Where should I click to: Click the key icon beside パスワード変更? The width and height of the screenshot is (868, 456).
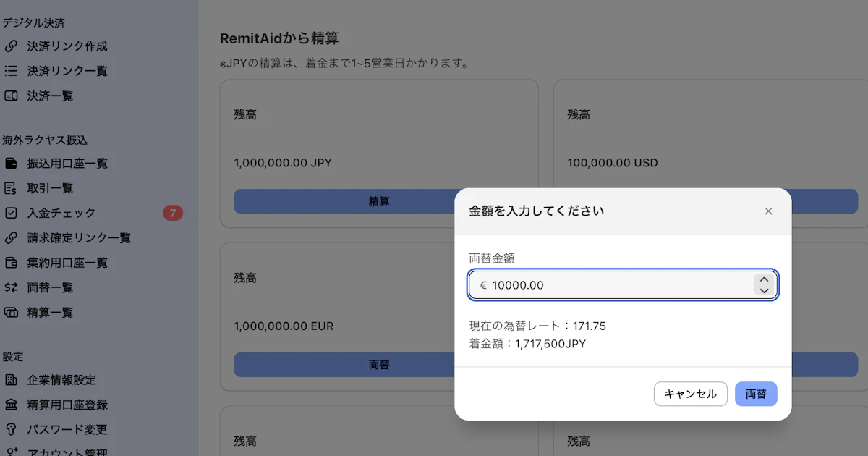(11, 429)
